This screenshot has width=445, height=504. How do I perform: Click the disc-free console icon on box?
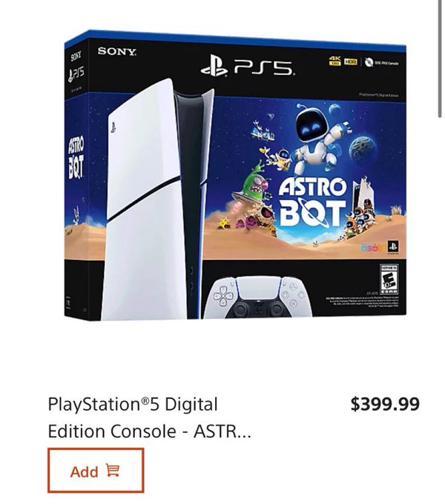tap(369, 62)
